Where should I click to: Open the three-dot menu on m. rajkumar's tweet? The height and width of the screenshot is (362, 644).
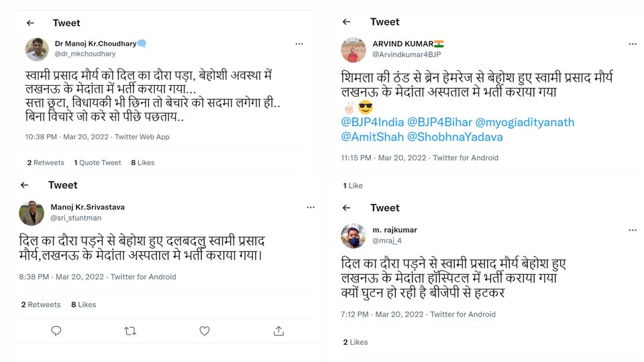click(x=633, y=230)
